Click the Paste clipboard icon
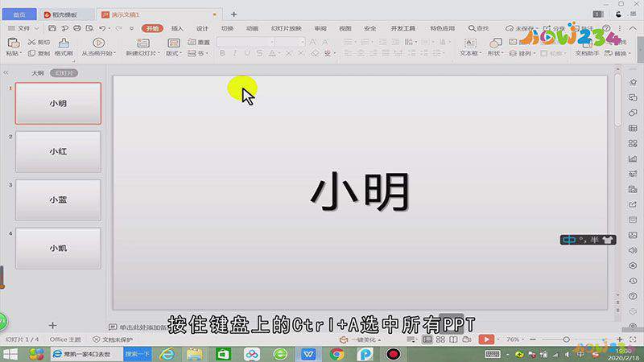644x362 pixels. (14, 43)
